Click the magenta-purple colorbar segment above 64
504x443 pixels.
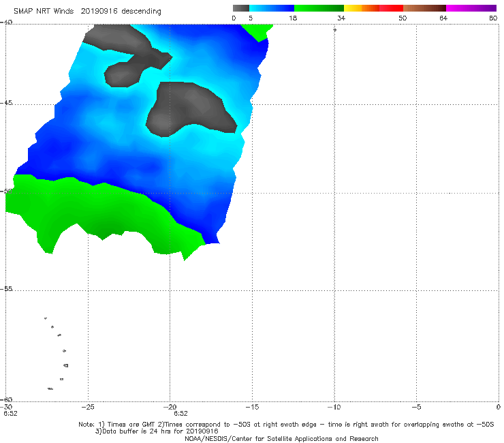click(471, 8)
